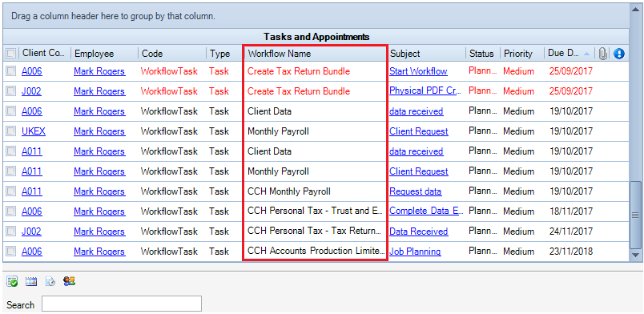Select checkbox of the Data Received row
This screenshot has width=644, height=314.
coord(11,231)
